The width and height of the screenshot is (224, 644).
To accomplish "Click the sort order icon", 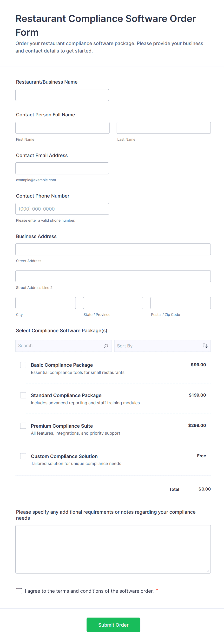I will [x=205, y=346].
